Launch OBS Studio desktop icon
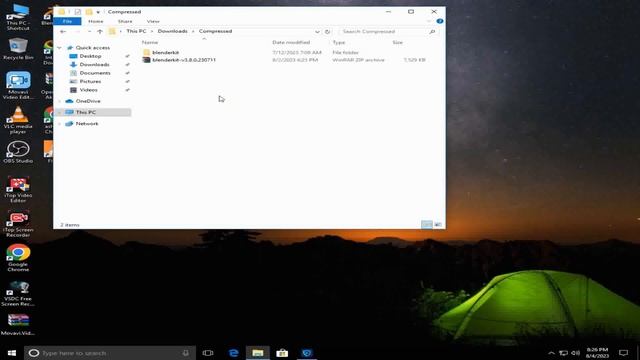Image resolution: width=640 pixels, height=360 pixels. coord(18,152)
